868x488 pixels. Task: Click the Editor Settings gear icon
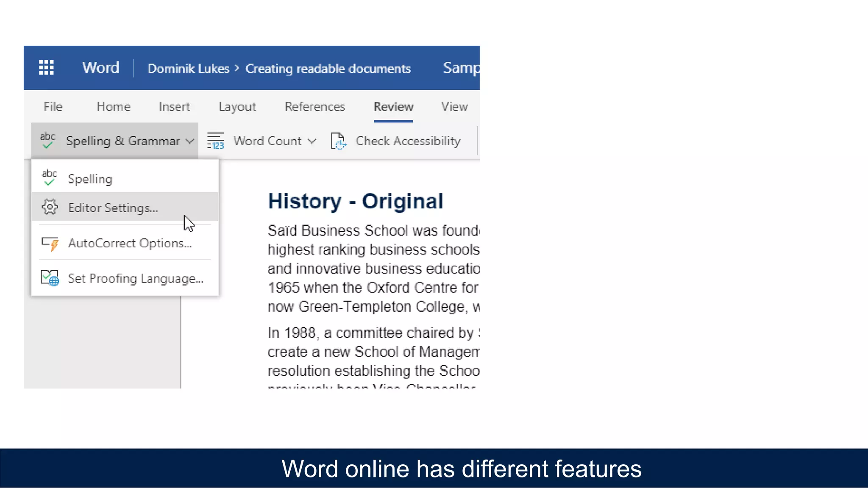coord(50,207)
